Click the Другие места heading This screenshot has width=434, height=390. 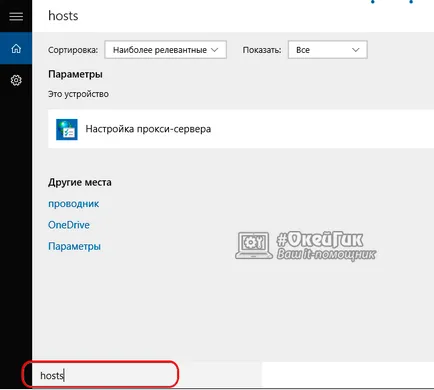(x=80, y=182)
